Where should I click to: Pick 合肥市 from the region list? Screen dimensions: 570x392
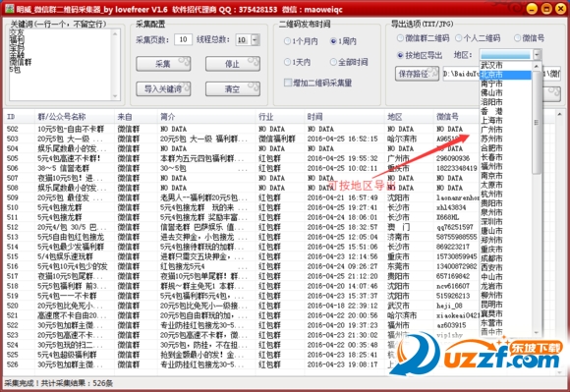[x=506, y=148]
